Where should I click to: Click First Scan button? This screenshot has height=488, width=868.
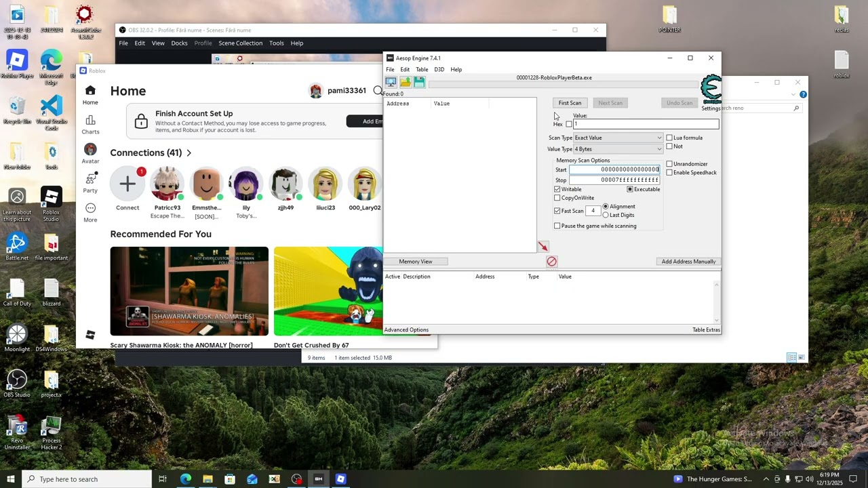click(x=570, y=103)
